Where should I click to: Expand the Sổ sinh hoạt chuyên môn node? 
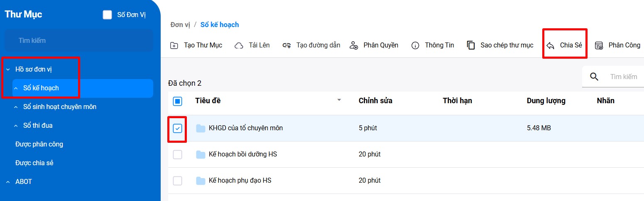pyautogui.click(x=16, y=107)
